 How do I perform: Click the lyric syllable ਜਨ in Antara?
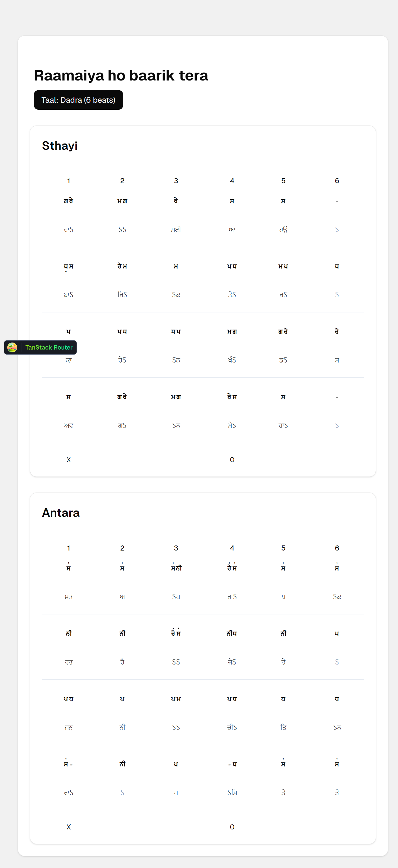point(68,728)
